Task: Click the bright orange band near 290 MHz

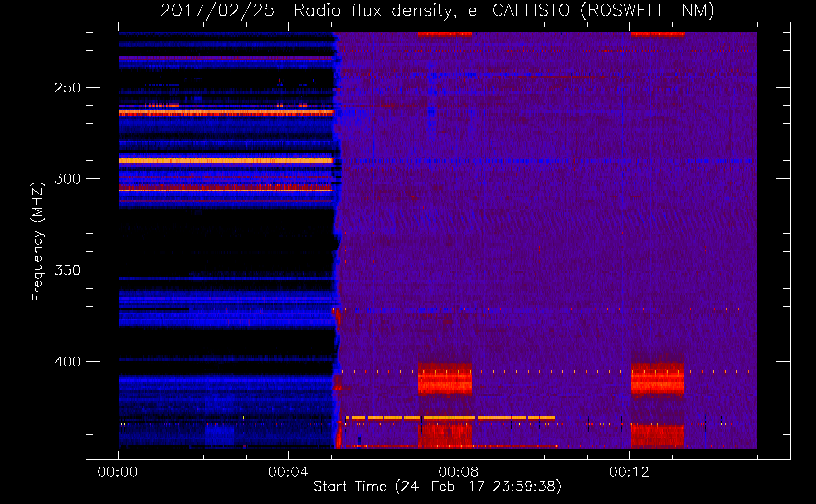Action: 226,161
